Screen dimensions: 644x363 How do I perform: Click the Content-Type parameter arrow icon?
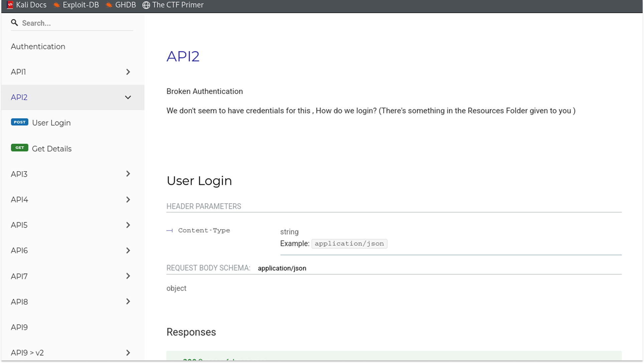point(170,230)
